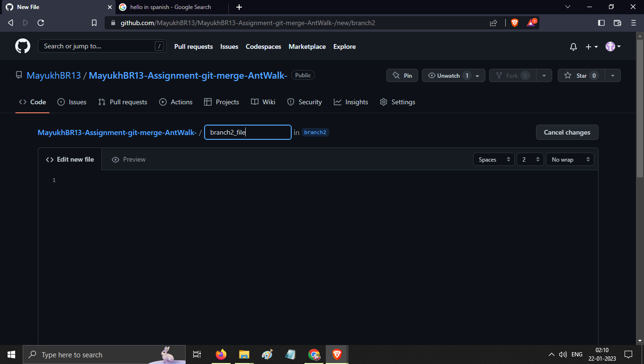This screenshot has height=364, width=644.
Task: Open File Explorer from the taskbar
Action: [244, 354]
